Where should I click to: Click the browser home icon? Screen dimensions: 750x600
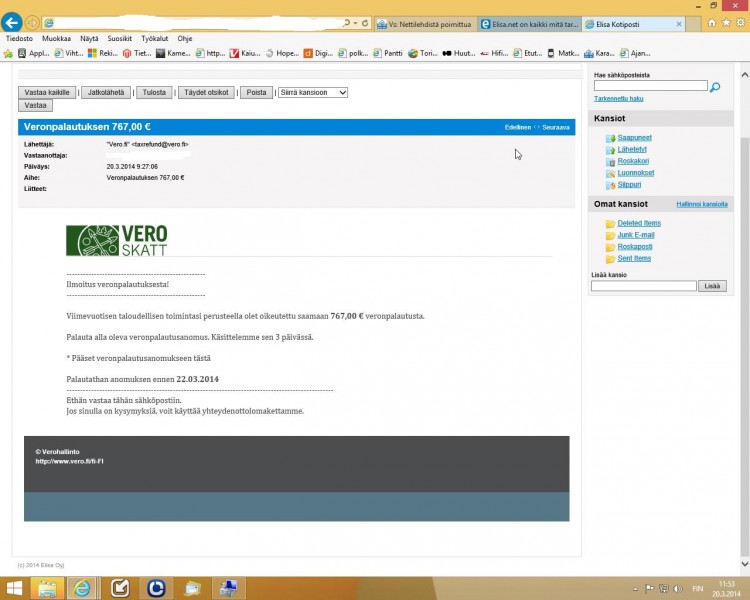710,22
